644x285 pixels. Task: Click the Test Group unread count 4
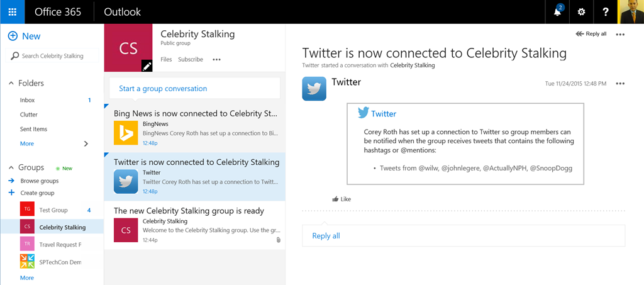click(x=89, y=210)
